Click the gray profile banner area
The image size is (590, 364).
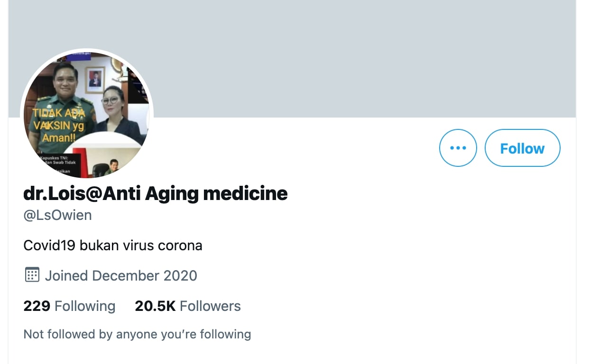(332, 57)
